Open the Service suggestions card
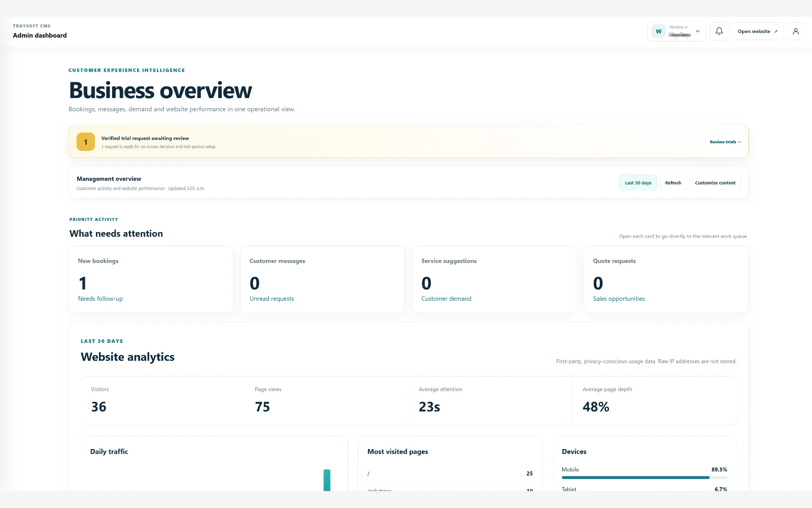The image size is (812, 508). click(494, 279)
